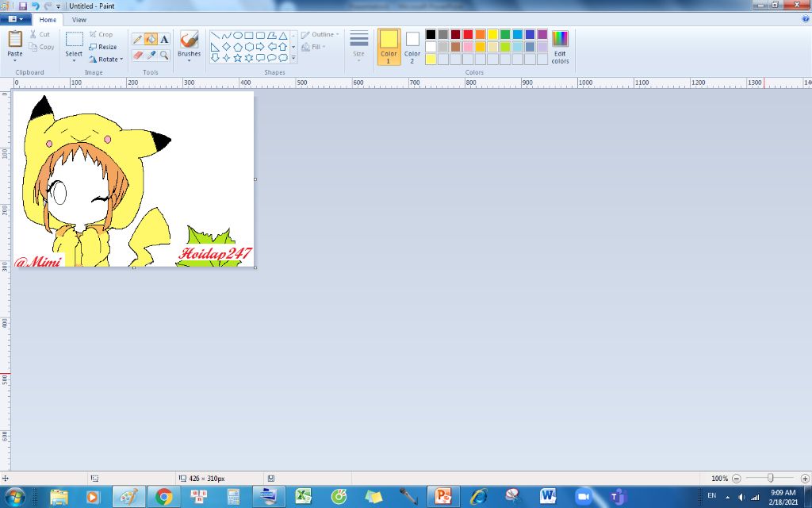
Task: Select the Magnifier tool
Action: 164,55
